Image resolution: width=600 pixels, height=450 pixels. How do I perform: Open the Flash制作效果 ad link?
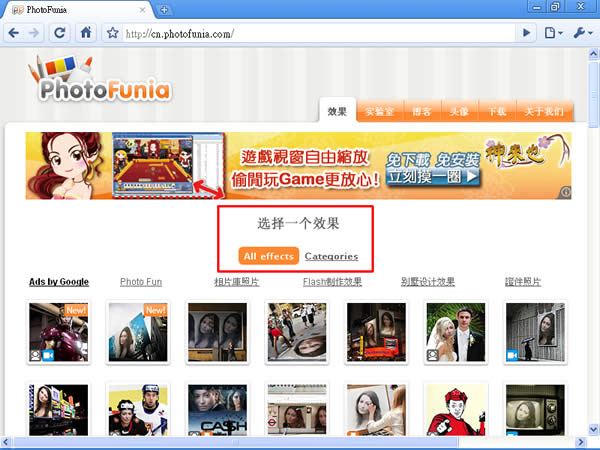[332, 282]
